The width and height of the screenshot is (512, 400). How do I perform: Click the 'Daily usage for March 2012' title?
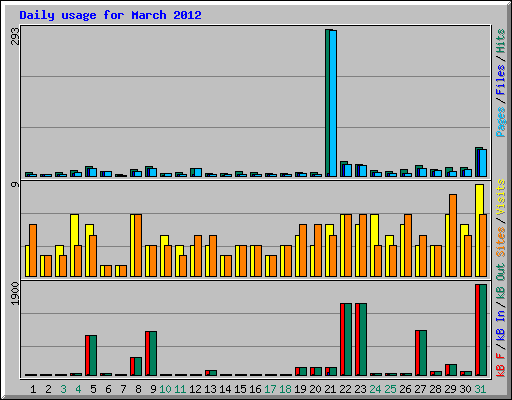[x=110, y=15]
